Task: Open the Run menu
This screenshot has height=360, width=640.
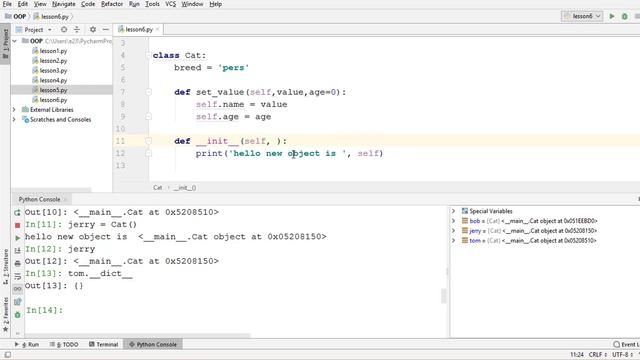Action: pyautogui.click(x=134, y=4)
